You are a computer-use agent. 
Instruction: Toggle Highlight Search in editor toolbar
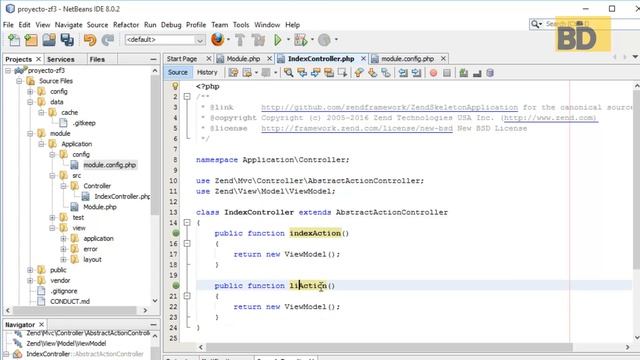[329, 73]
